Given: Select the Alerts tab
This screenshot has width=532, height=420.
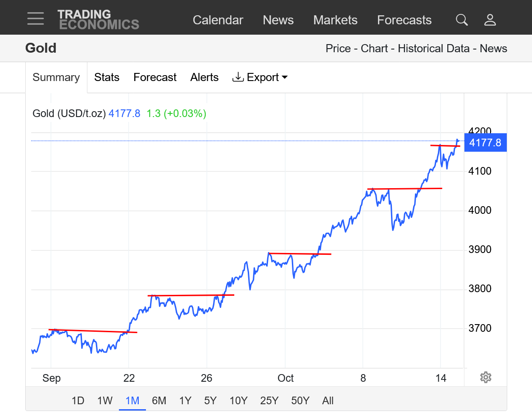Looking at the screenshot, I should (x=205, y=77).
